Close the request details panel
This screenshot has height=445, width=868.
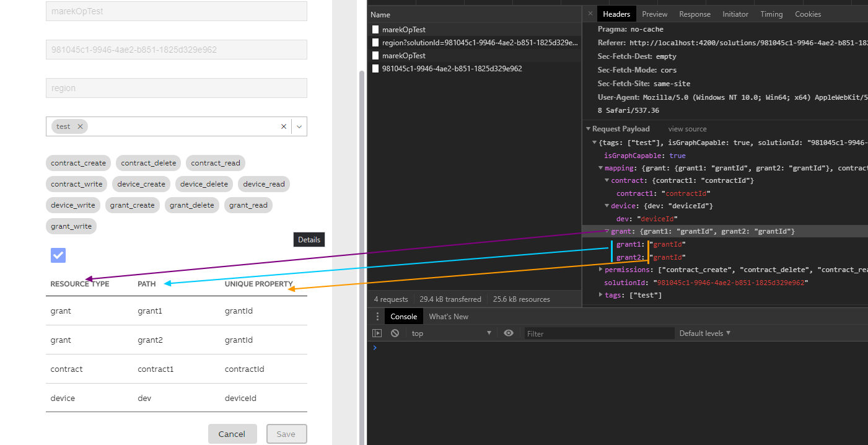590,14
